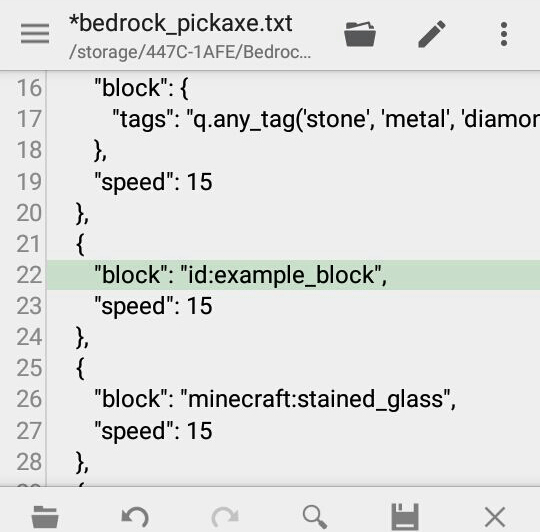Tap the /storage/447C-1AFE file path
The image size is (540, 532).
coord(190,52)
